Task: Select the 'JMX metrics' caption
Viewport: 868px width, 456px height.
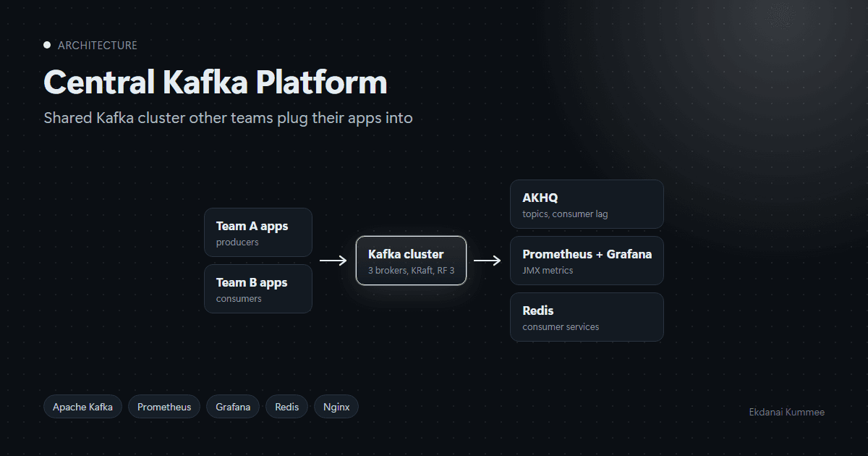Action: click(x=548, y=271)
